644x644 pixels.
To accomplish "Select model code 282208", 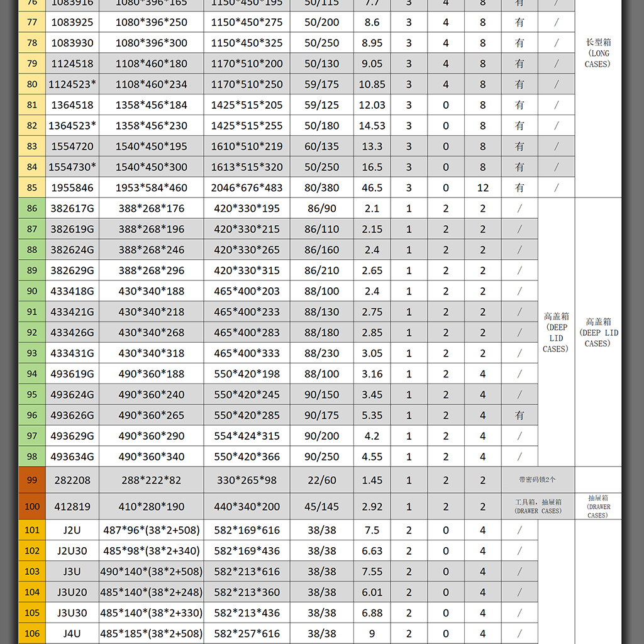I will 72,480.
